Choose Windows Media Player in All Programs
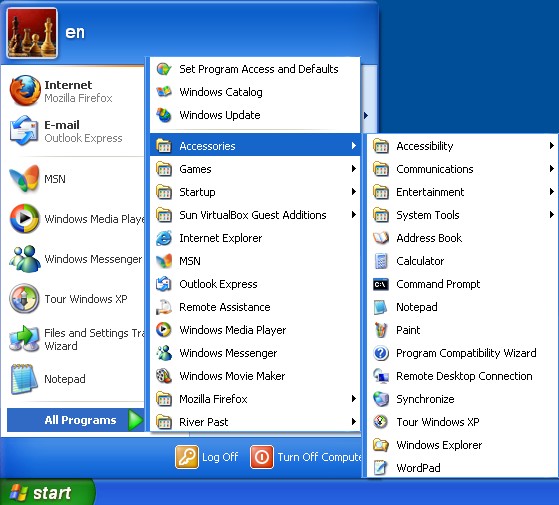Image resolution: width=559 pixels, height=505 pixels. pos(255,330)
